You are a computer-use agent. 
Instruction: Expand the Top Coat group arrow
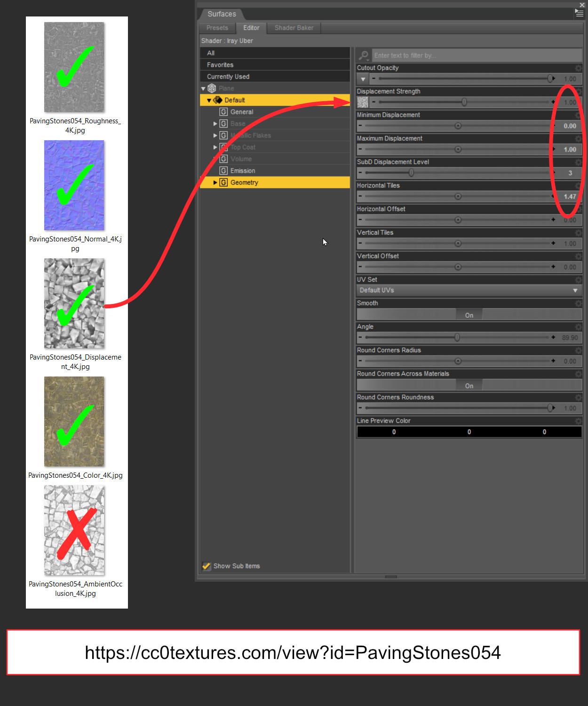pyautogui.click(x=215, y=147)
